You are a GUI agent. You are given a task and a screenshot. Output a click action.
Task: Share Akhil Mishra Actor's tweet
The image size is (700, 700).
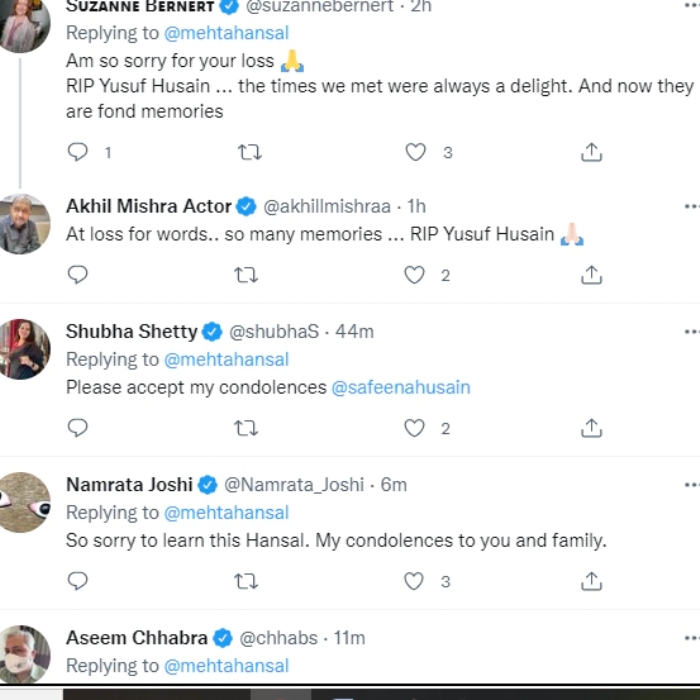click(x=591, y=275)
